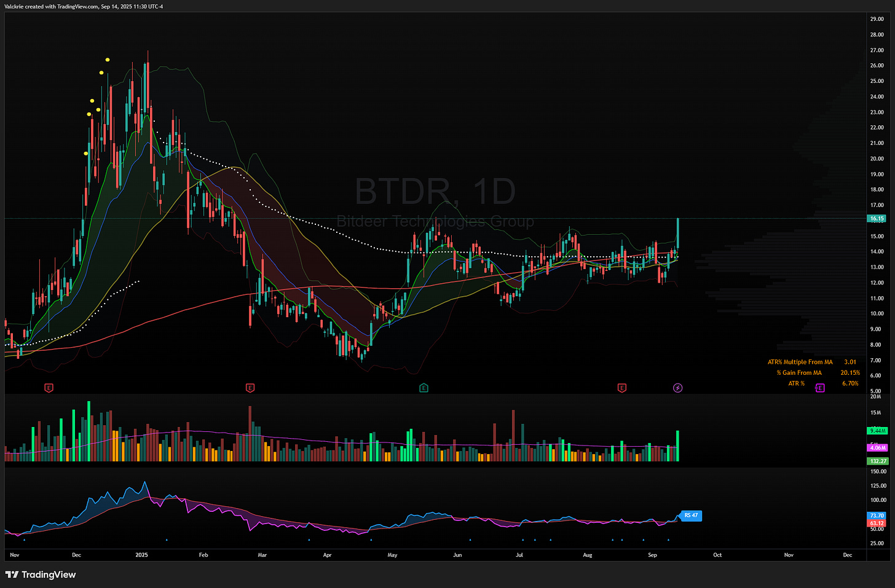The image size is (895, 588).
Task: Select Mar on the time axis
Action: coord(262,555)
